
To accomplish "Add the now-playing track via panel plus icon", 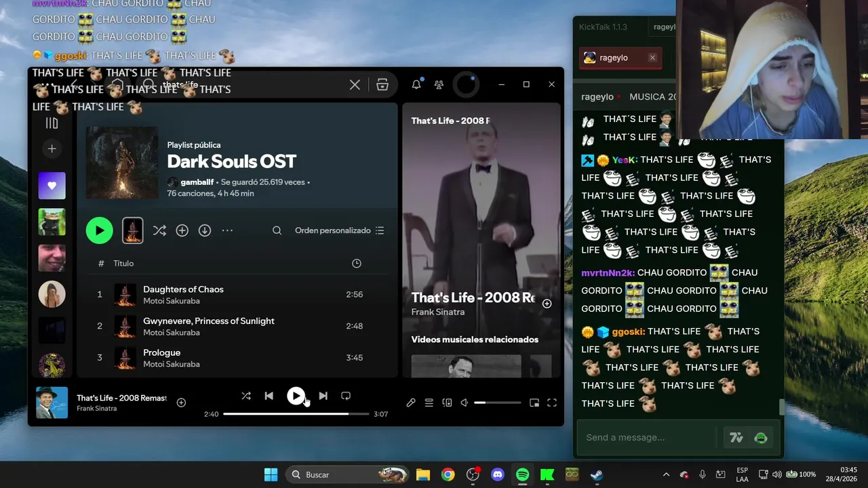I will pos(547,304).
